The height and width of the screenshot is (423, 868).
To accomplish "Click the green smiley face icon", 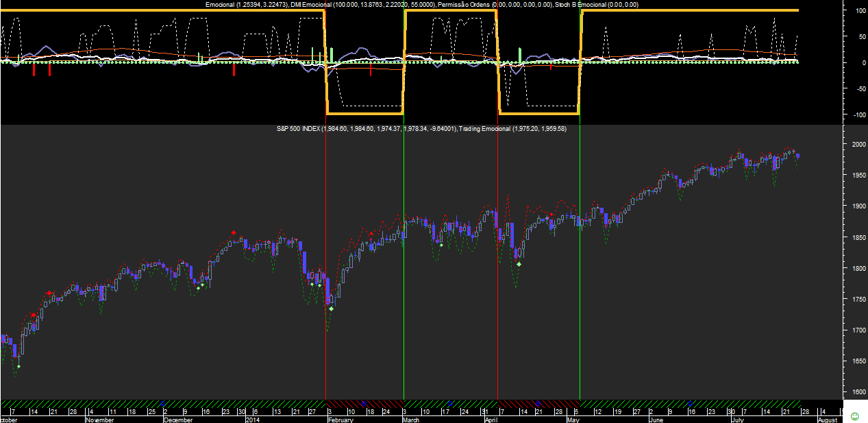I will coord(854,416).
